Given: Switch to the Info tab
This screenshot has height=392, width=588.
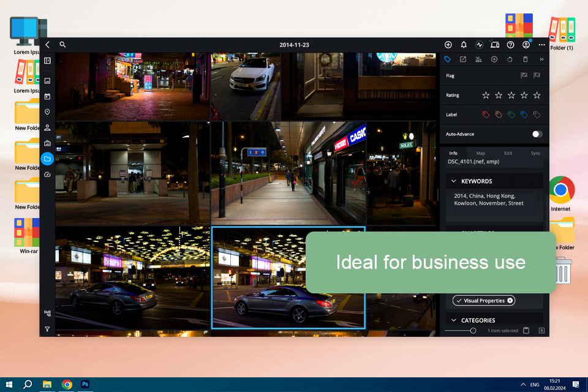Looking at the screenshot, I should (x=453, y=153).
